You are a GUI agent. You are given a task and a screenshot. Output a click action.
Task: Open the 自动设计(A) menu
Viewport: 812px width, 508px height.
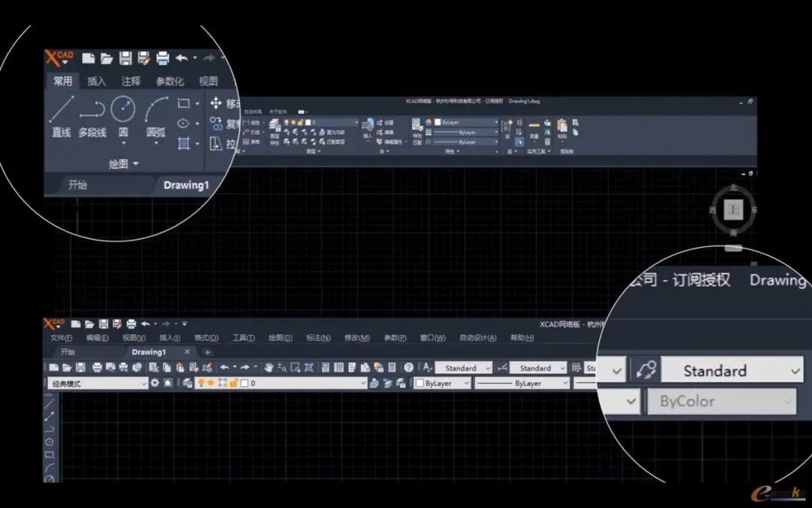coord(477,338)
